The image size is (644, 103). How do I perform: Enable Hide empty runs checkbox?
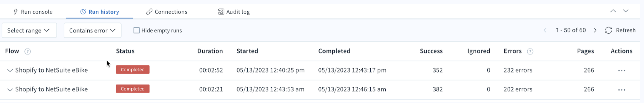[136, 30]
